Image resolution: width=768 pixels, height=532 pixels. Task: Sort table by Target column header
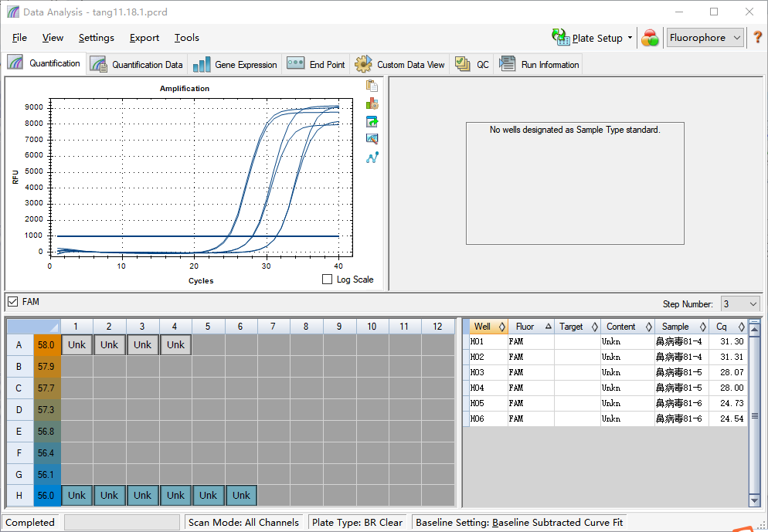[577, 327]
